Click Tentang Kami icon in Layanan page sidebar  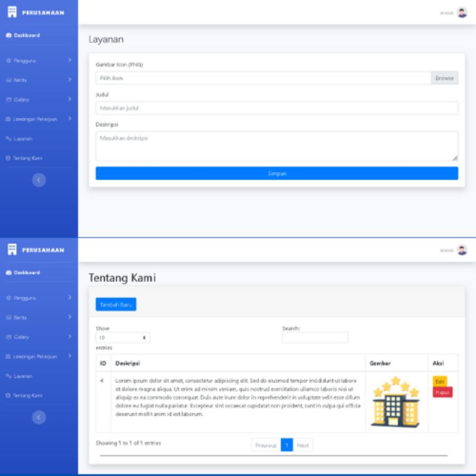[x=8, y=158]
